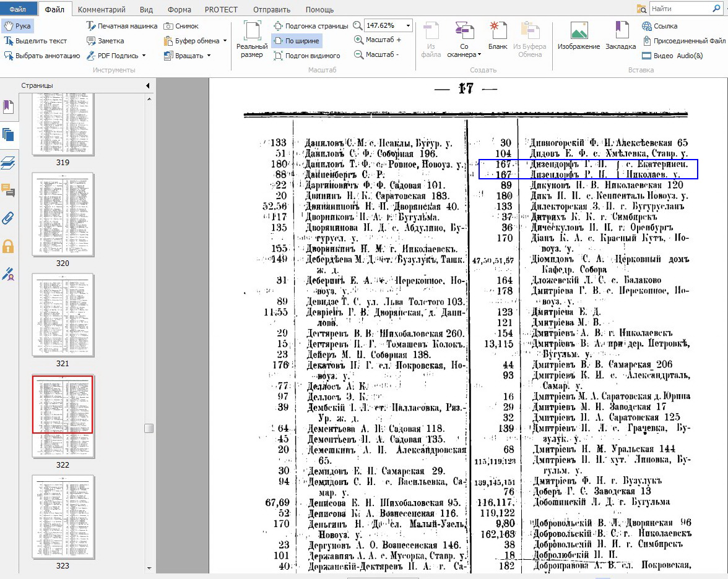Open the zoom percentage 147.62% dropdown
The width and height of the screenshot is (728, 579).
[x=408, y=25]
